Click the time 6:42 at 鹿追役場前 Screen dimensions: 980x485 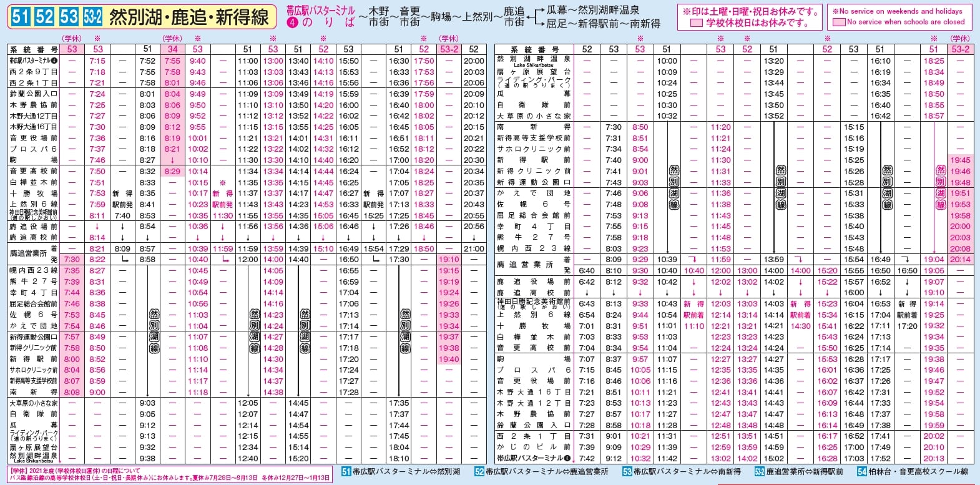pos(587,282)
